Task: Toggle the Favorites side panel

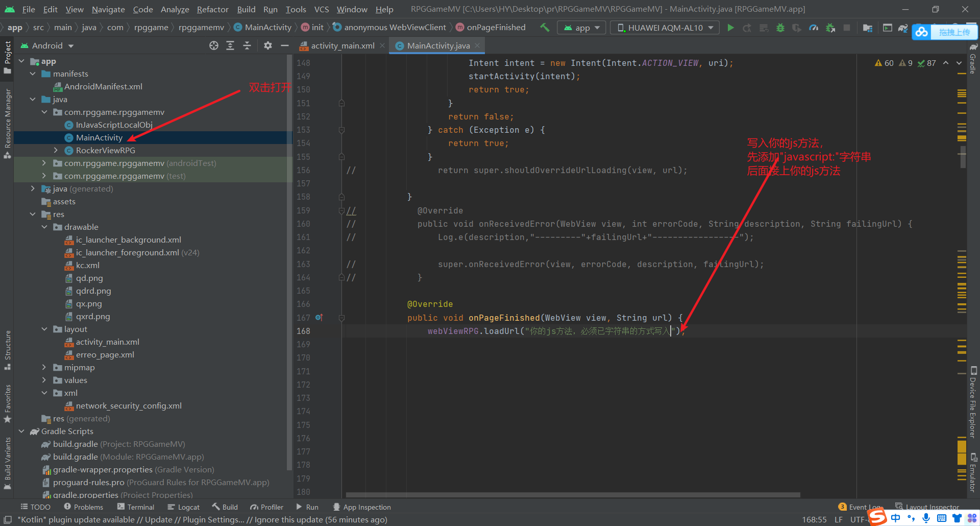Action: (x=7, y=403)
